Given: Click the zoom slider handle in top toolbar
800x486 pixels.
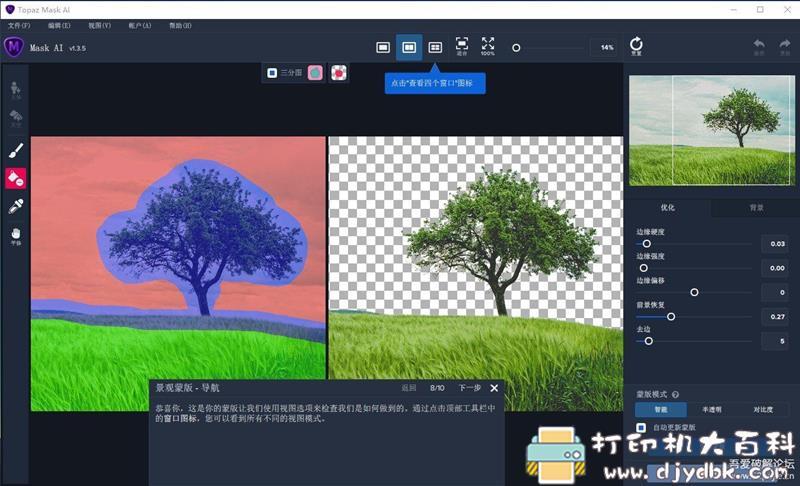Looking at the screenshot, I should 516,48.
